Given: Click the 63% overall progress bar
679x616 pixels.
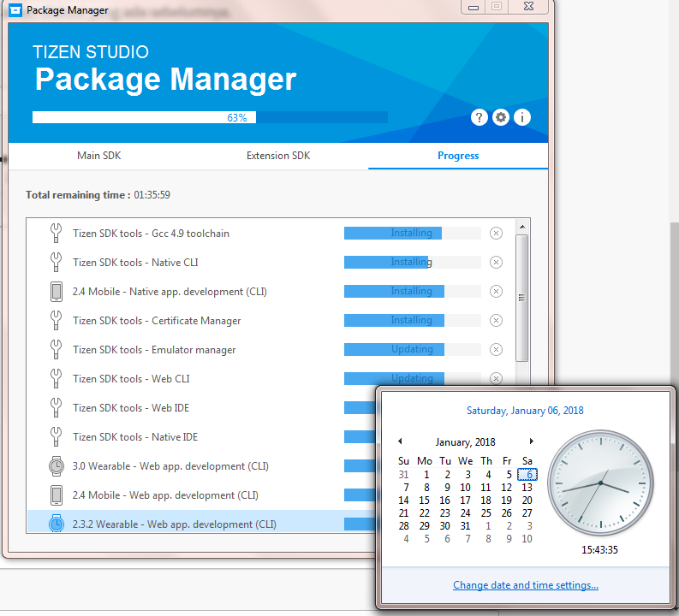Looking at the screenshot, I should pyautogui.click(x=210, y=117).
